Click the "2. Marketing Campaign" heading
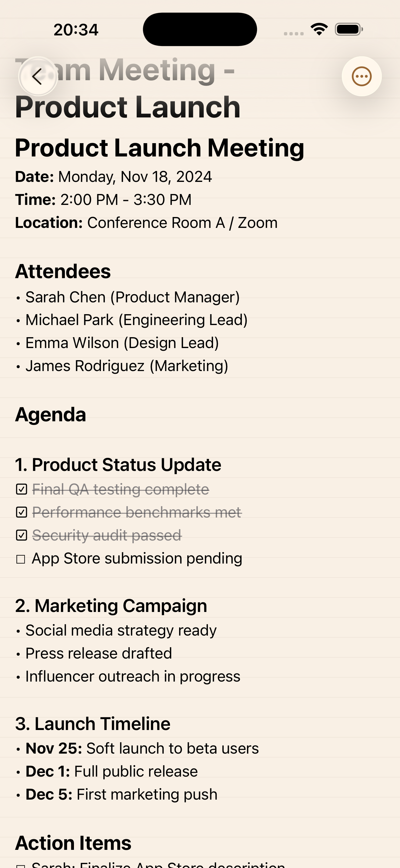 (x=111, y=606)
